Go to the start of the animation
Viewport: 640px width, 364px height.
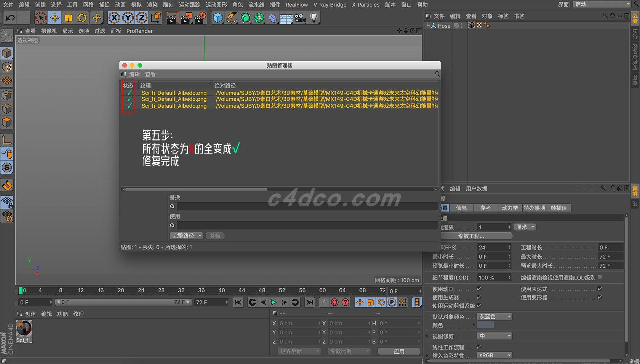coord(238,302)
